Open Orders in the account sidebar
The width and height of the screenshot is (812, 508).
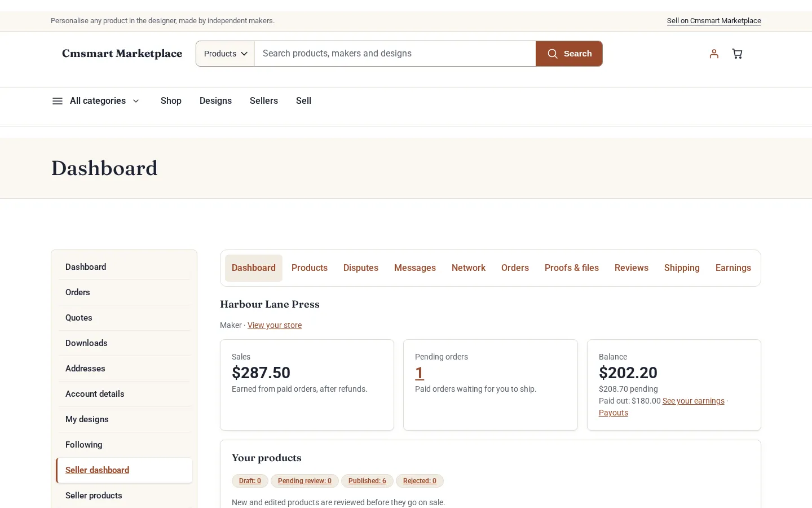124,292
